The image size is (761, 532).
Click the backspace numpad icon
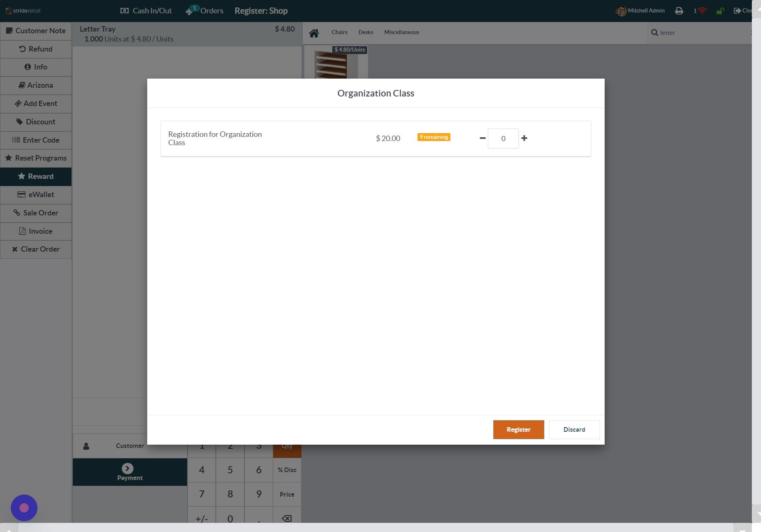[x=287, y=518]
